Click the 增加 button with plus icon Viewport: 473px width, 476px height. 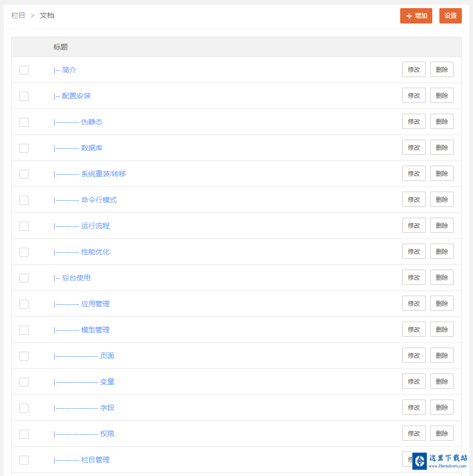[416, 16]
